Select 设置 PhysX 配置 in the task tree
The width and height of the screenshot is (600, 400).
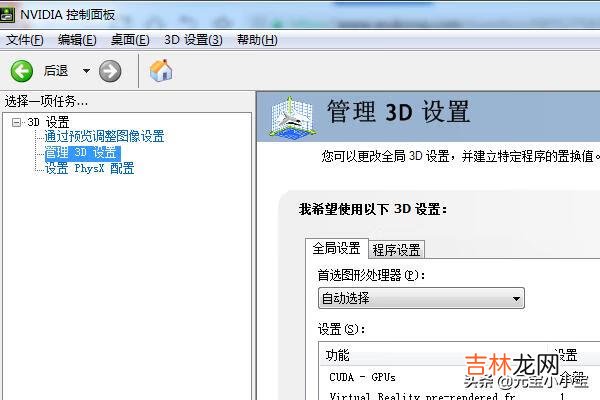coord(89,168)
